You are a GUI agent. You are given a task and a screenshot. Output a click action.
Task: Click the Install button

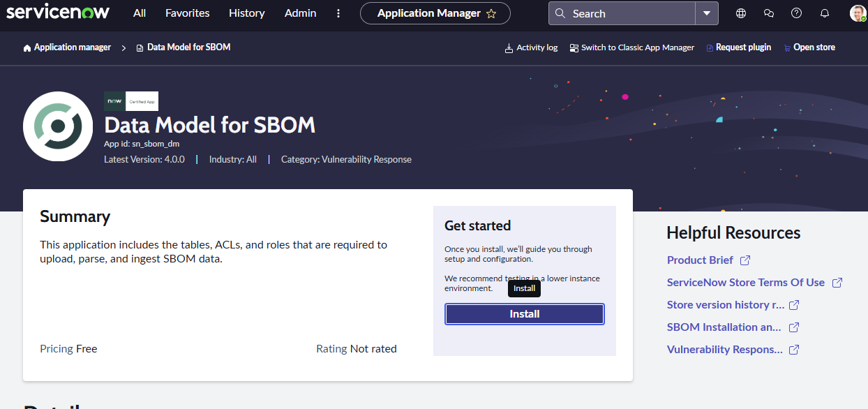(525, 314)
